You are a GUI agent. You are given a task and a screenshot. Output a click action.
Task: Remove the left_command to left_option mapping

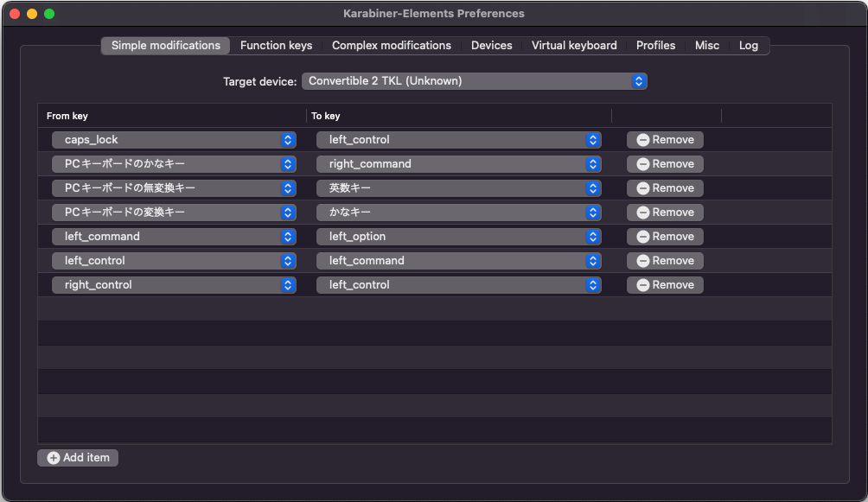(665, 237)
